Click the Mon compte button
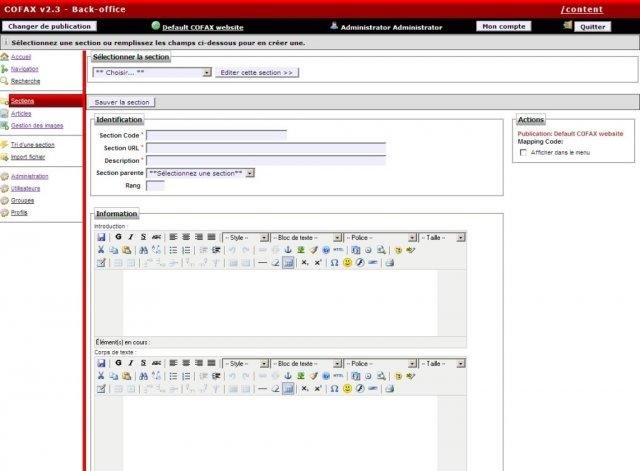 tap(504, 26)
